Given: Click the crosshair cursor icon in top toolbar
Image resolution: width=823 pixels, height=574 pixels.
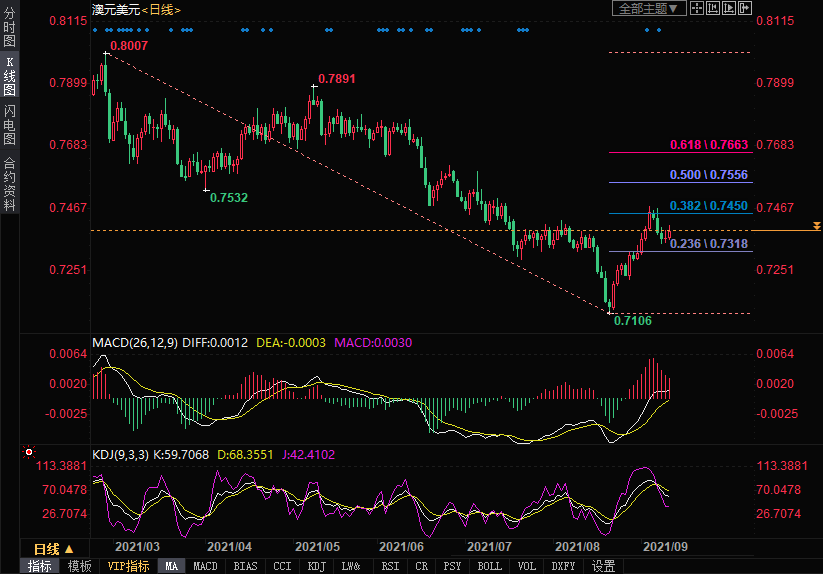Looking at the screenshot, I should click(x=697, y=8).
